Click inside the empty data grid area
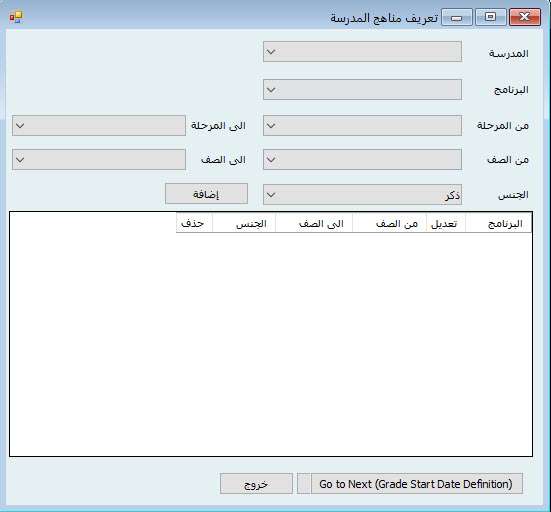 click(271, 344)
